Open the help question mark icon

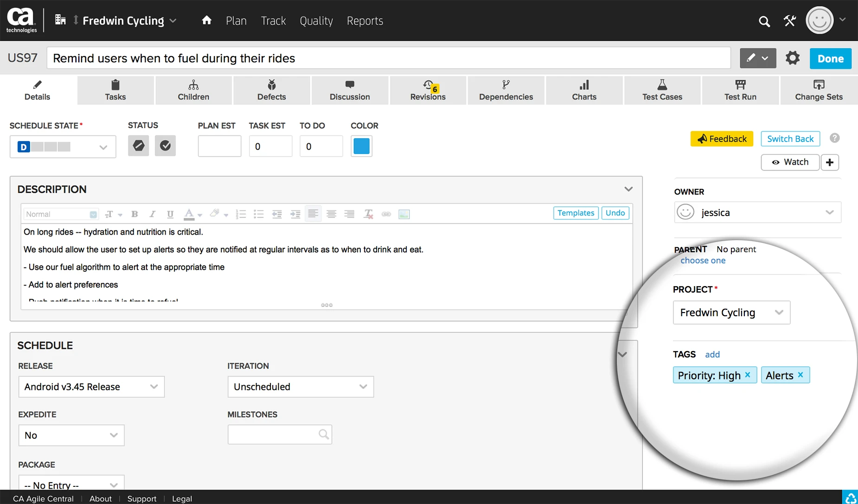coord(835,138)
